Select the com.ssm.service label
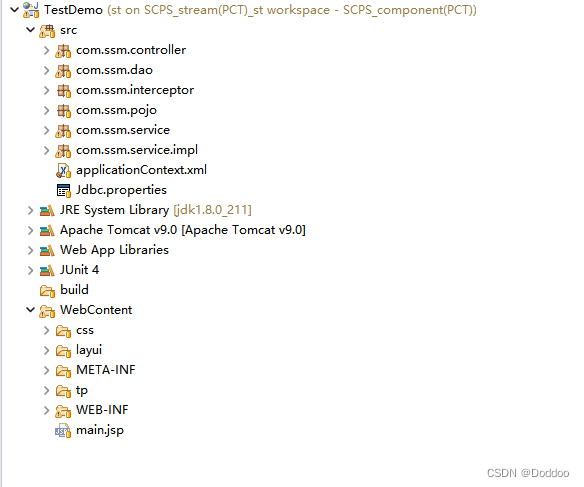The width and height of the screenshot is (584, 487). point(123,130)
